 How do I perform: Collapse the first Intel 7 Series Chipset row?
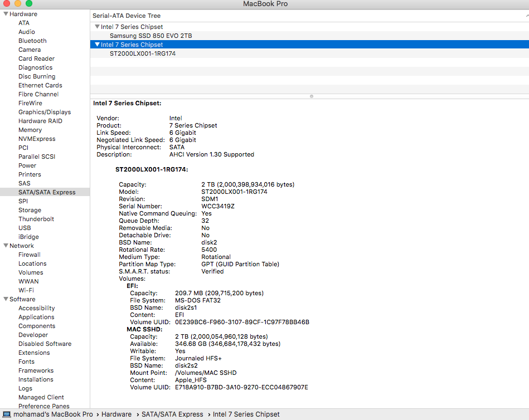click(x=97, y=27)
